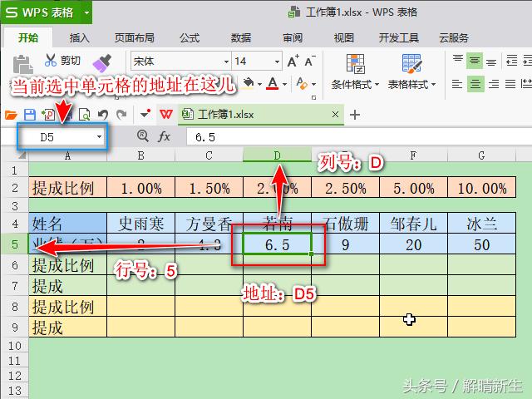Image resolution: width=532 pixels, height=399 pixels.
Task: Add a new document tab with plus
Action: tap(355, 115)
